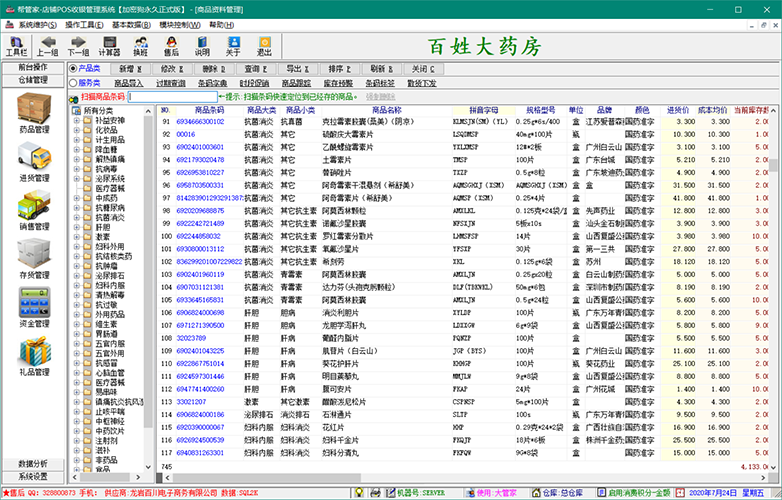Select the 服务类 radio button

tap(73, 83)
